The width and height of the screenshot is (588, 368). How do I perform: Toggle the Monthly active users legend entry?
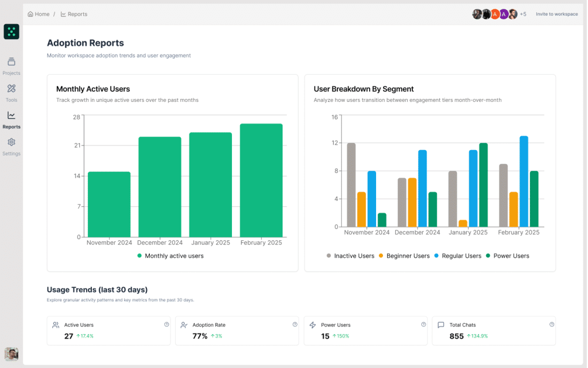coord(170,255)
